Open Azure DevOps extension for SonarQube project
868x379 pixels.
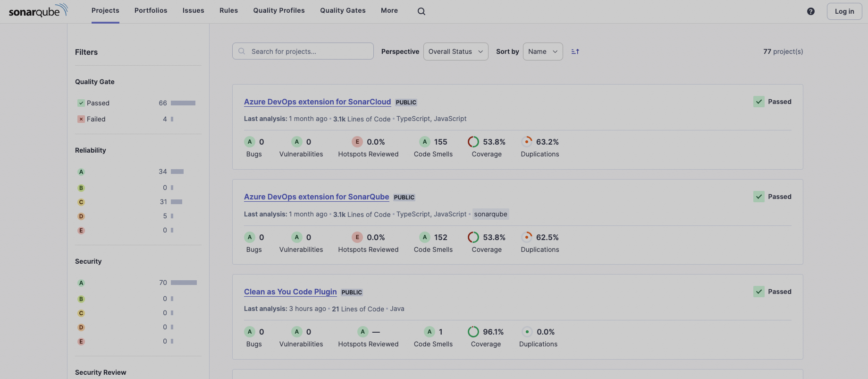point(316,197)
